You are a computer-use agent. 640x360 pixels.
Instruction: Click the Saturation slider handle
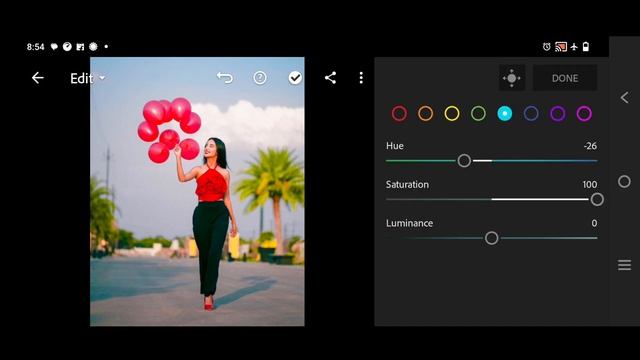coord(597,200)
